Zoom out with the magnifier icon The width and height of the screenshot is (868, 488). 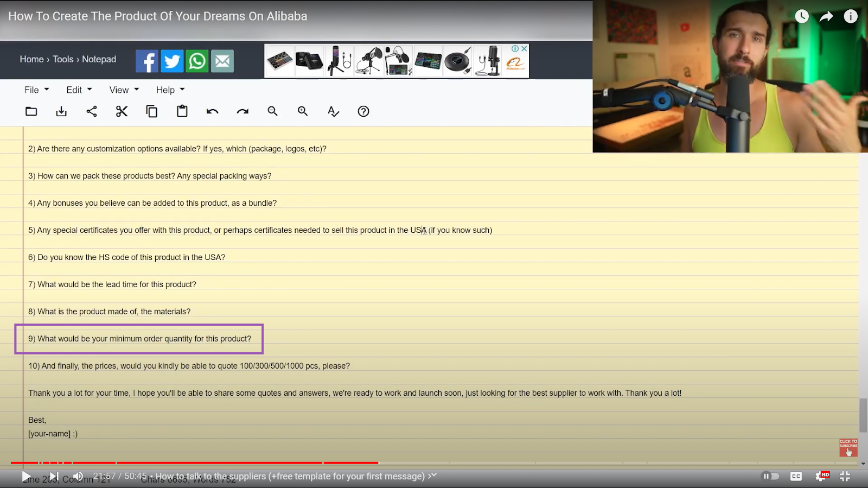click(272, 111)
